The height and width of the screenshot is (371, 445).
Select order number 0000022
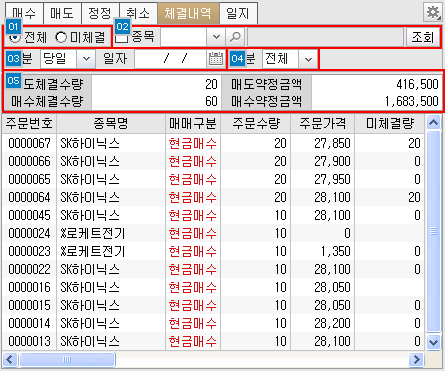[29, 269]
